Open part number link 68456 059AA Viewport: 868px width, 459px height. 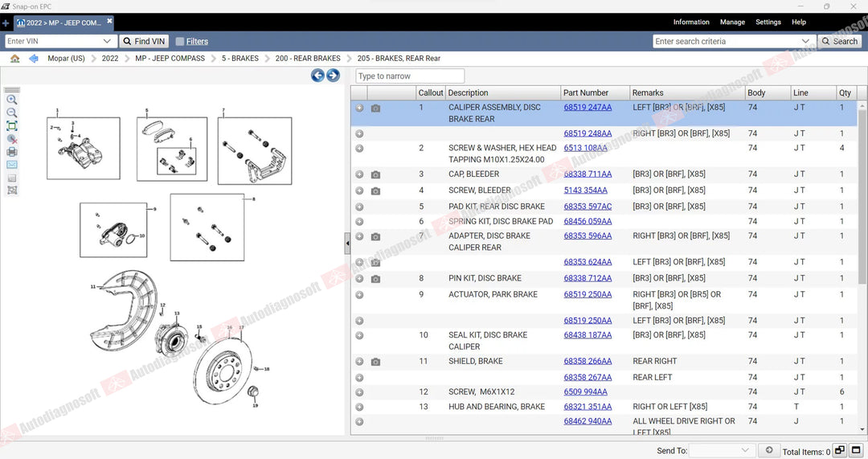point(588,222)
